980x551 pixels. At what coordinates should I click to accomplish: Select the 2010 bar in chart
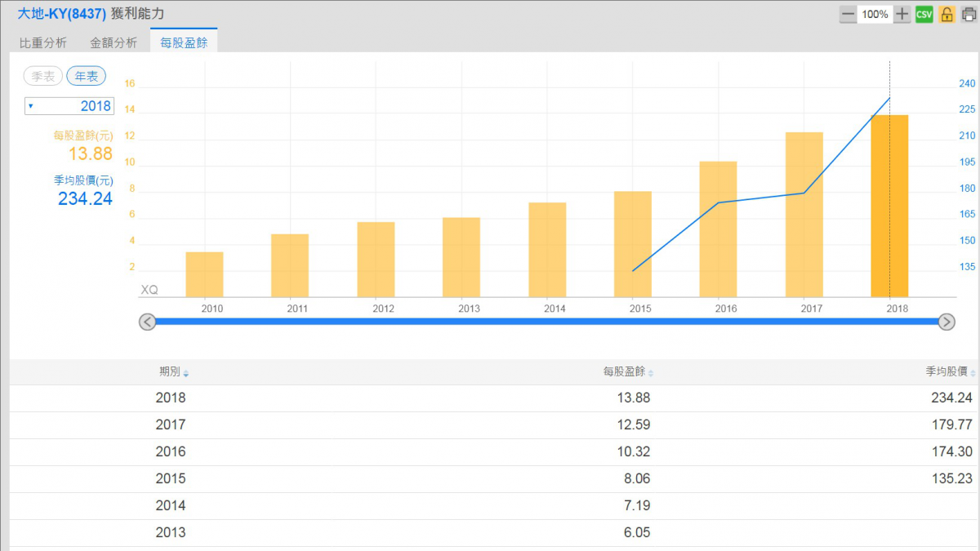pos(204,274)
